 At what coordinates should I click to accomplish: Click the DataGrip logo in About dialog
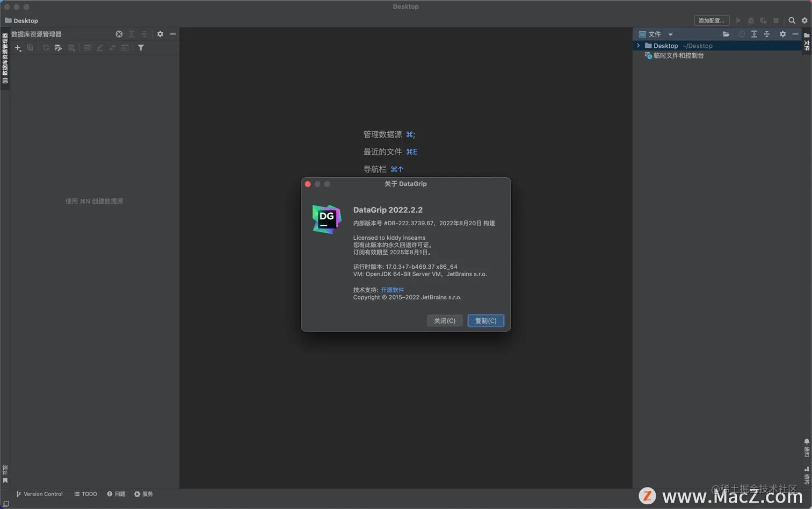(327, 219)
